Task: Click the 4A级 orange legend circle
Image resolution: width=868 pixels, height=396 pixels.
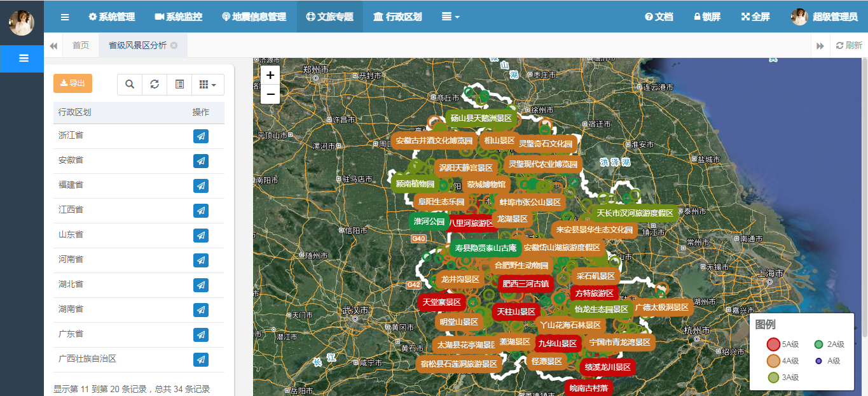Action: [773, 361]
